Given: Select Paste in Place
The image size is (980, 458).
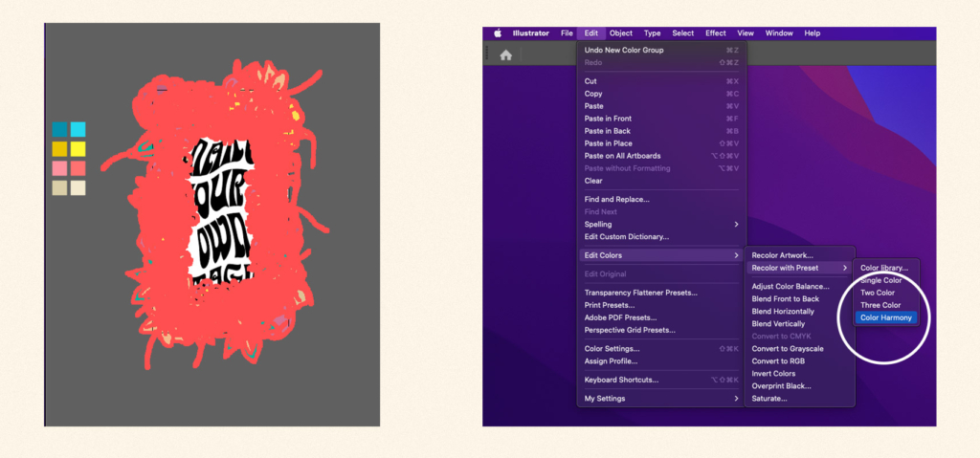Looking at the screenshot, I should [662, 143].
